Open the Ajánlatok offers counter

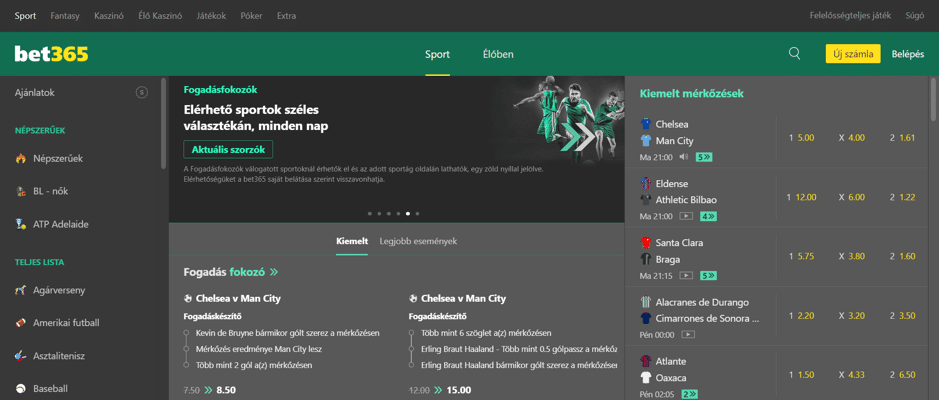[x=141, y=92]
